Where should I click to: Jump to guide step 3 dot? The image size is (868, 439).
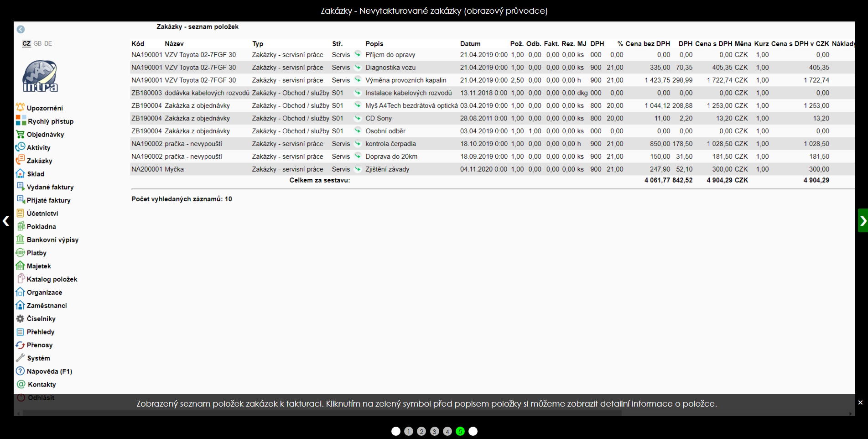(434, 431)
